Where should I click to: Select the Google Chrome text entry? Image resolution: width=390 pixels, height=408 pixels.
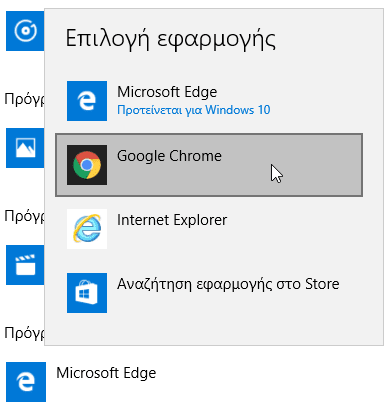pos(169,156)
